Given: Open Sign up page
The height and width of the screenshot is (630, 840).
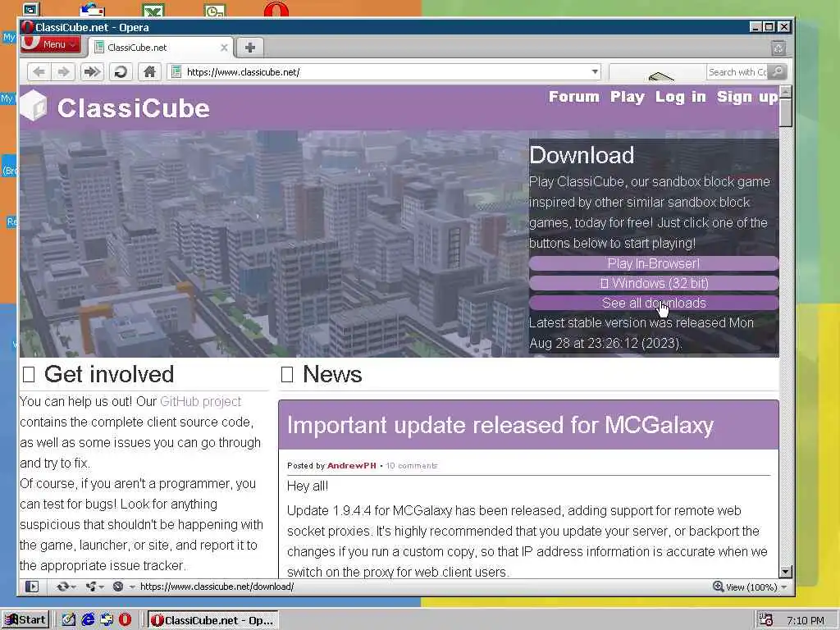Looking at the screenshot, I should coord(746,97).
